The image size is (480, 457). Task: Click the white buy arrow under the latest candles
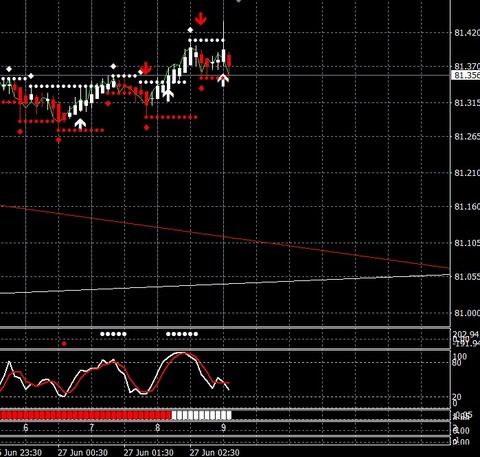coord(223,80)
